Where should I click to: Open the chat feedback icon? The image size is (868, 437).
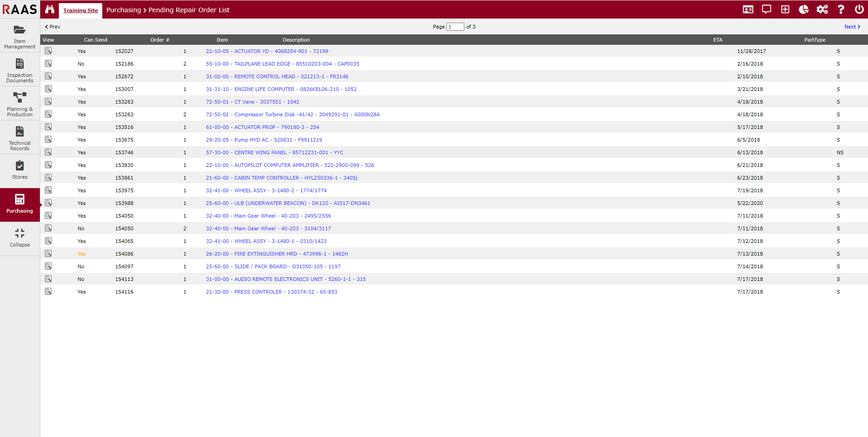click(766, 9)
